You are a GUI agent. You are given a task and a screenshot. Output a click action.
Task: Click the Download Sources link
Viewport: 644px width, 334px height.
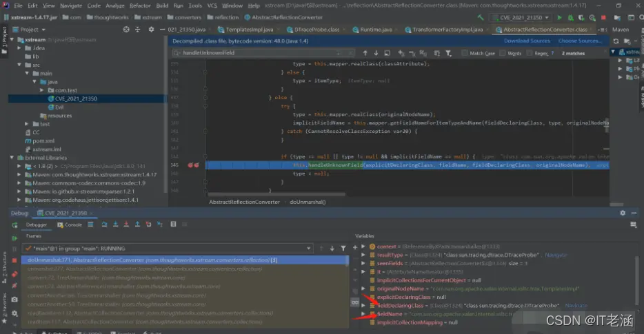click(527, 41)
